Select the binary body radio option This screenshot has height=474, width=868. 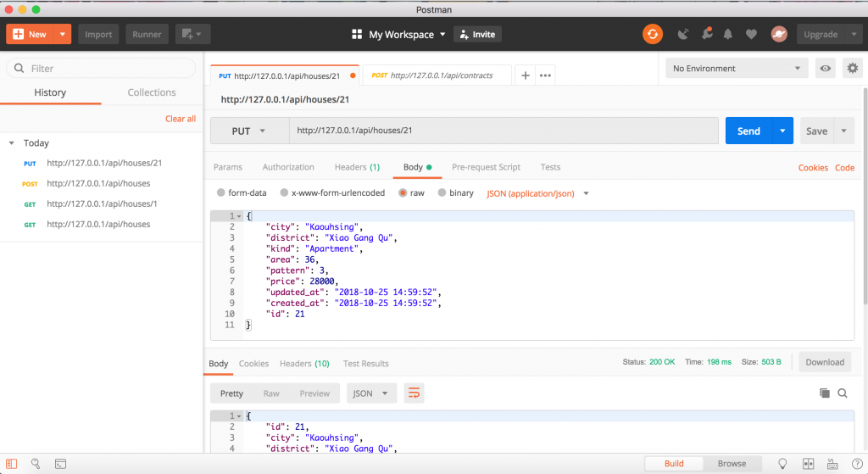[442, 192]
